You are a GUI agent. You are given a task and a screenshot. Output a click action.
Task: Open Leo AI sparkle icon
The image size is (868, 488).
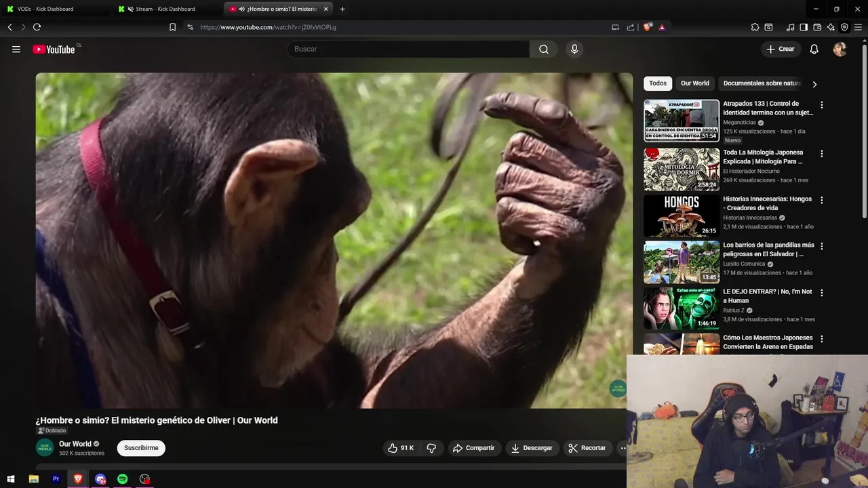[831, 27]
